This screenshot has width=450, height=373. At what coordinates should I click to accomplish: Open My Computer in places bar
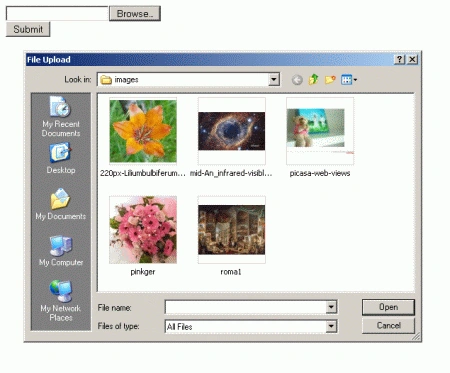pos(61,251)
